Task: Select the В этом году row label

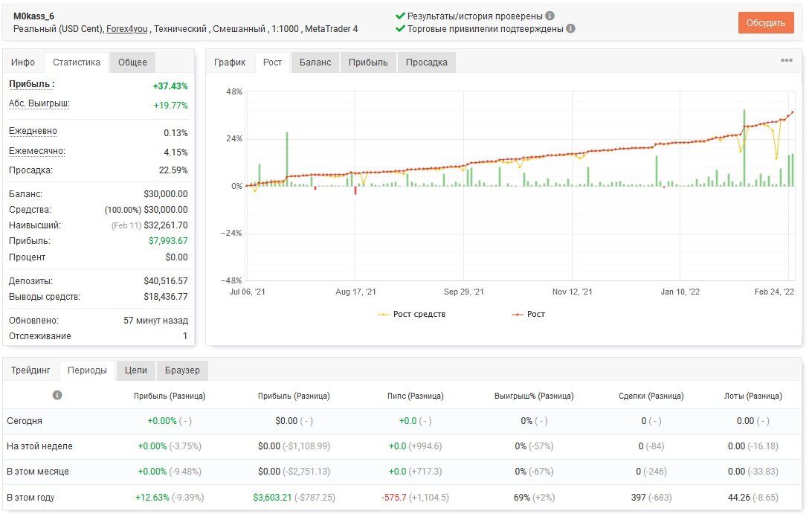Action: pos(30,498)
